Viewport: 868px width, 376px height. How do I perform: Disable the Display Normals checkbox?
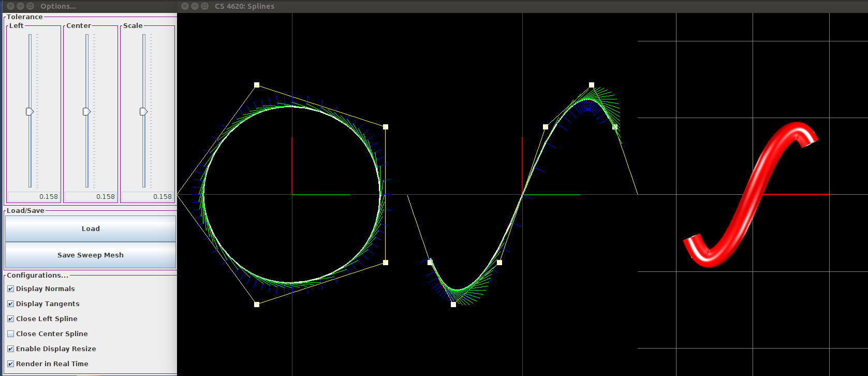(11, 289)
